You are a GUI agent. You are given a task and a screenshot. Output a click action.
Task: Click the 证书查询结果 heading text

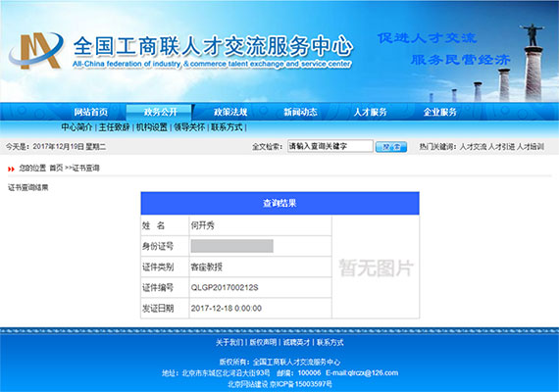(27, 187)
